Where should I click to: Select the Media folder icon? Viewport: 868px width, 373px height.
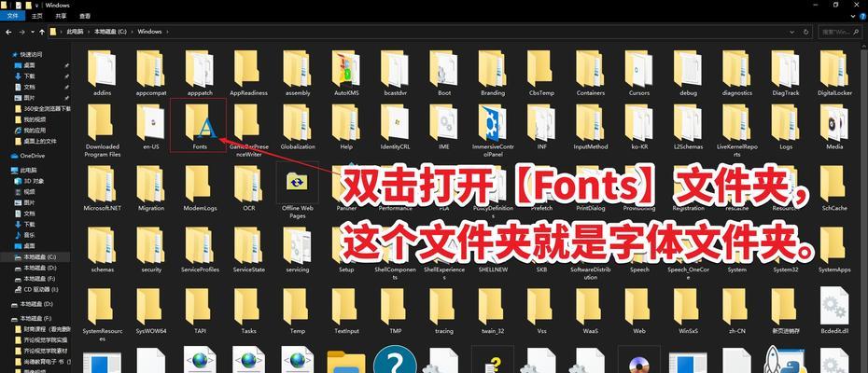(834, 122)
